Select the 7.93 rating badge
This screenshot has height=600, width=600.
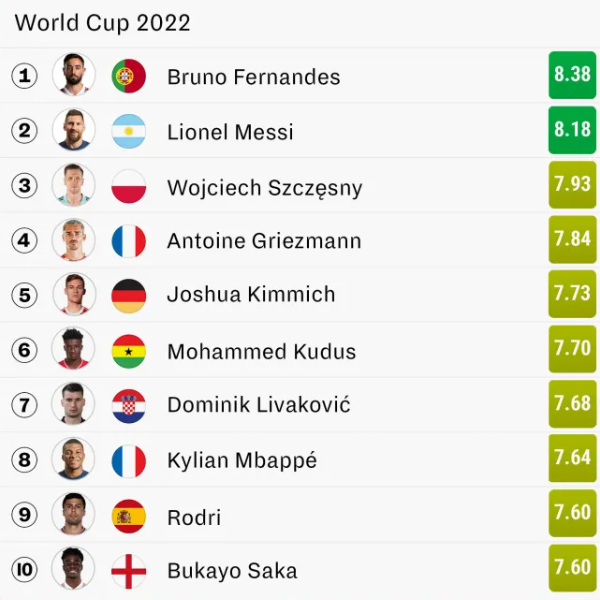[572, 185]
